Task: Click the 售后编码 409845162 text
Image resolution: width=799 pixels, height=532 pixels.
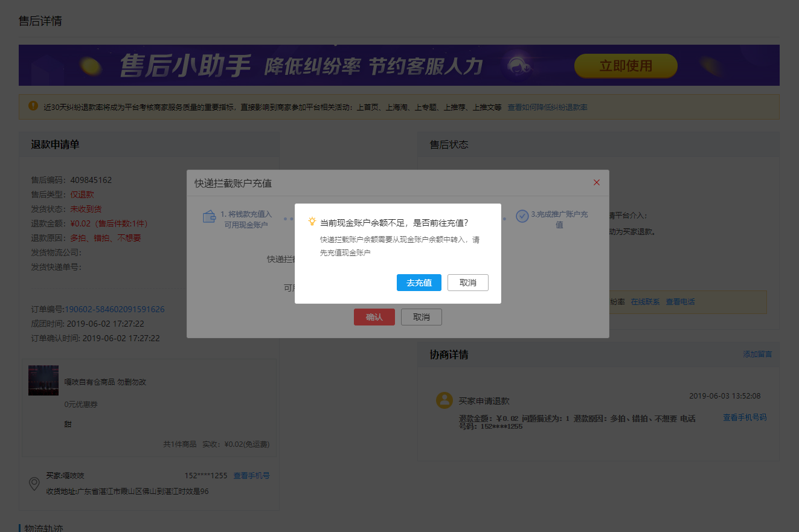Action: [x=71, y=180]
